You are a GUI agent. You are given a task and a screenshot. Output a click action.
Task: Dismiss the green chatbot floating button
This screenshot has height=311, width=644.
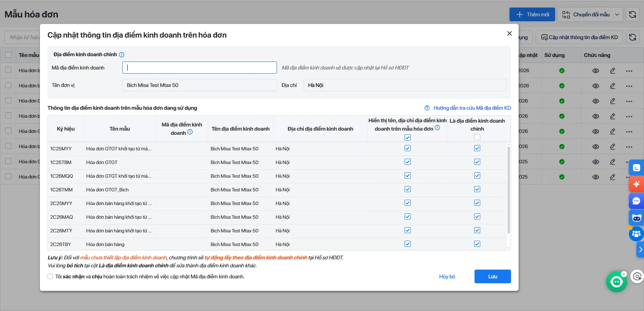tap(623, 274)
